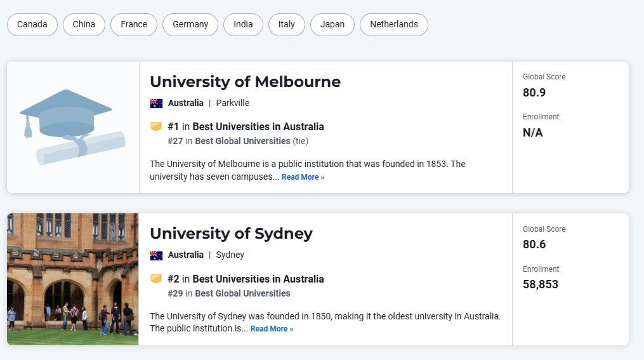Click Read More on the Melbourne description
The height and width of the screenshot is (360, 644).
(x=303, y=177)
